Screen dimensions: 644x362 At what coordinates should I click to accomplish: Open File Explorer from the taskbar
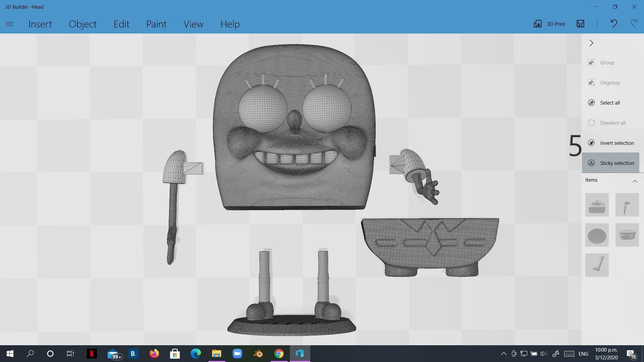216,354
